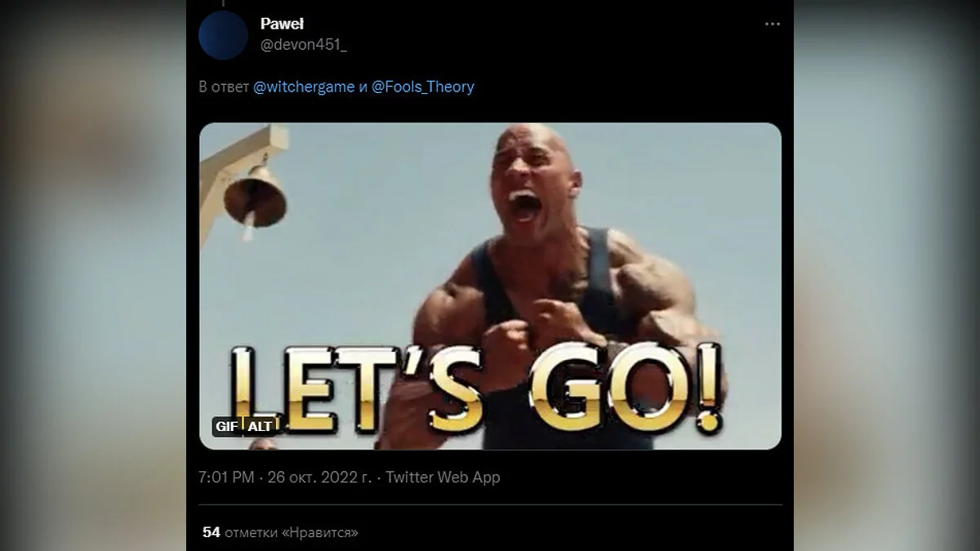Click the «В ответ» reply label

(224, 87)
